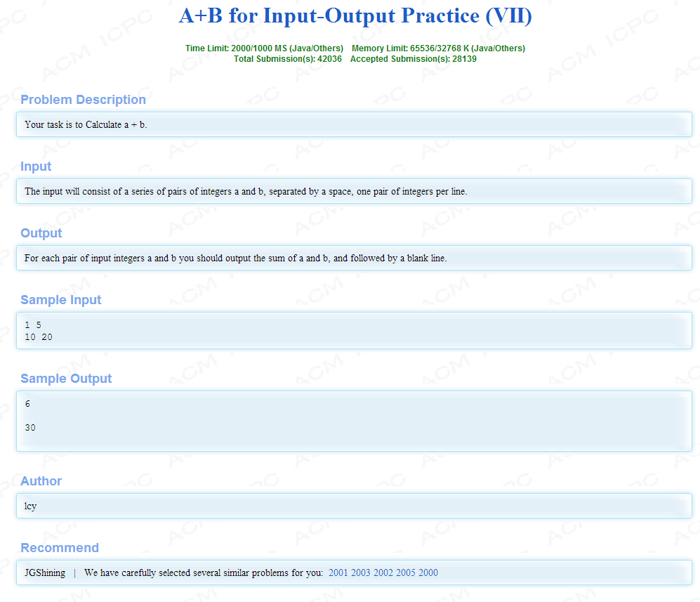Click sample input line '10 20'
This screenshot has width=700, height=602.
click(39, 337)
